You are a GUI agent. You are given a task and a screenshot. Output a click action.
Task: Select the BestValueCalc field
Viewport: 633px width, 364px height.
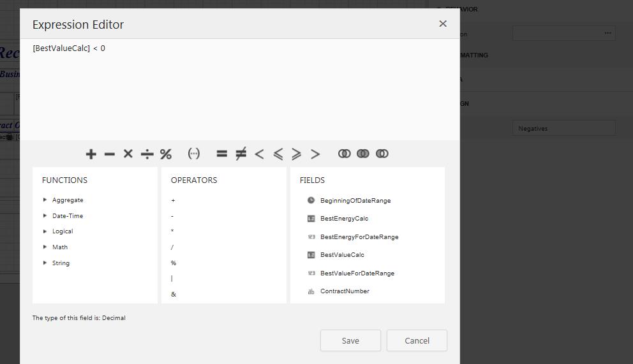pyautogui.click(x=342, y=255)
